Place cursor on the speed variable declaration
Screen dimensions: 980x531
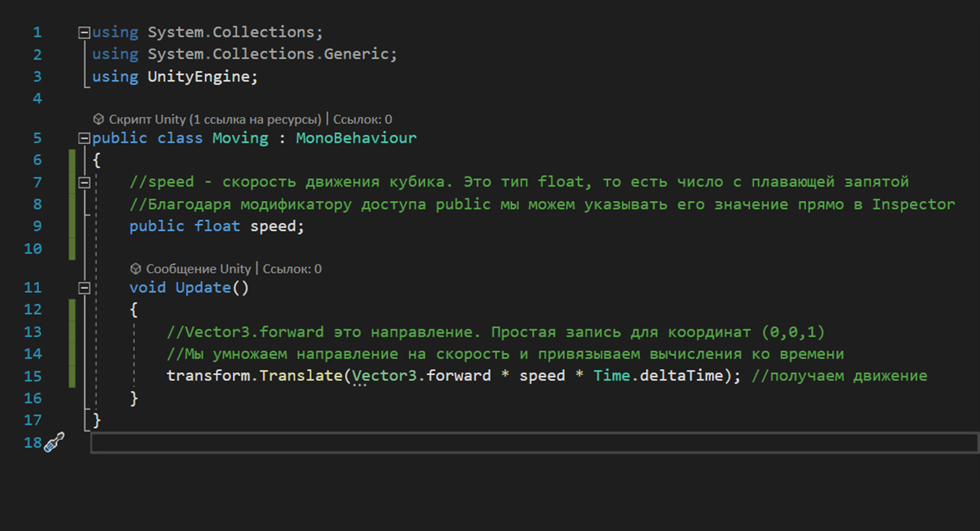tap(273, 226)
